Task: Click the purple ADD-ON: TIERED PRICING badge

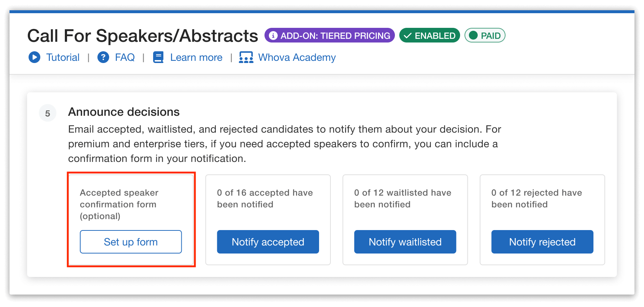Action: (329, 35)
